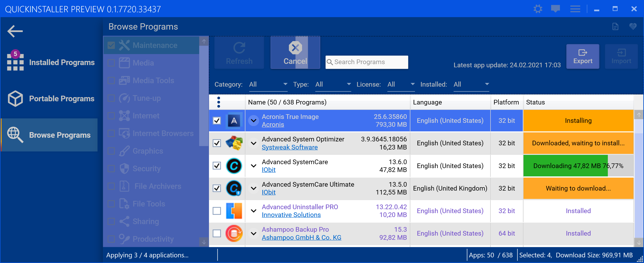Go to Portable Programs section
Viewport: 644px width, 263px height.
50,99
